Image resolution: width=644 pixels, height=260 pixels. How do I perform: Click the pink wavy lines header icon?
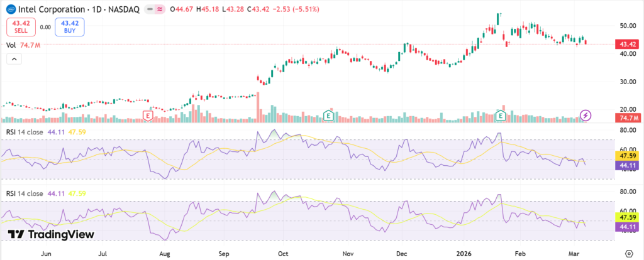point(160,10)
